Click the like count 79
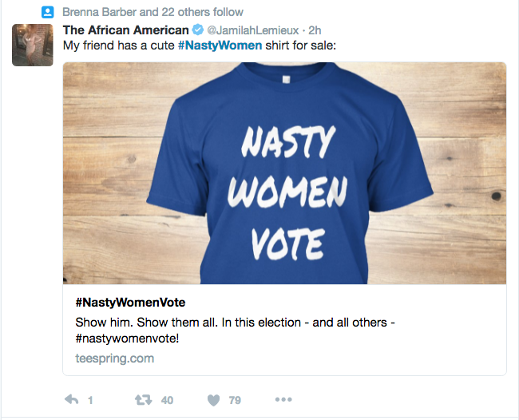This screenshot has height=420, width=519. 235,400
